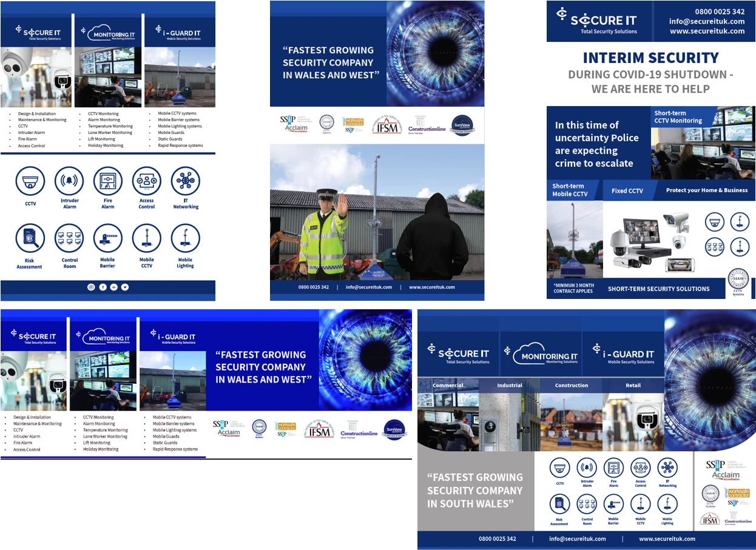Viewport: 756px width, 550px height.
Task: Select the large CCTV dome icon above the social icons bar
Action: 30,181
